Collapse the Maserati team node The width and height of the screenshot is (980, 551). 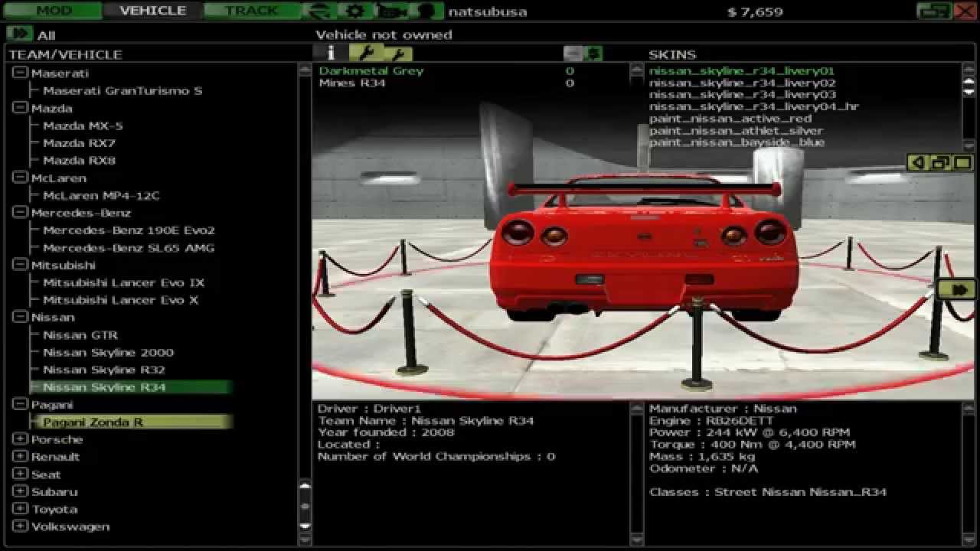[20, 73]
